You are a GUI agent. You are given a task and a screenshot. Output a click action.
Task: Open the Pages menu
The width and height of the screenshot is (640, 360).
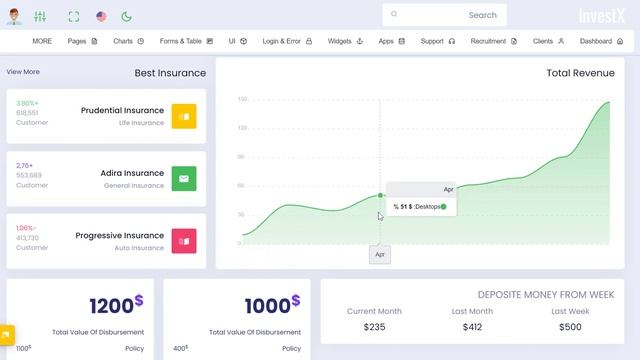coord(82,41)
